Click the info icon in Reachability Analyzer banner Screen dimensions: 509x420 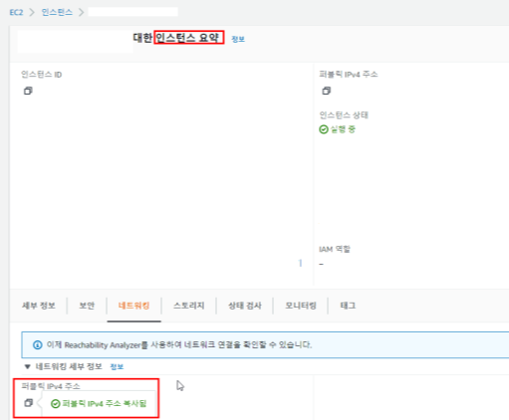pos(38,345)
